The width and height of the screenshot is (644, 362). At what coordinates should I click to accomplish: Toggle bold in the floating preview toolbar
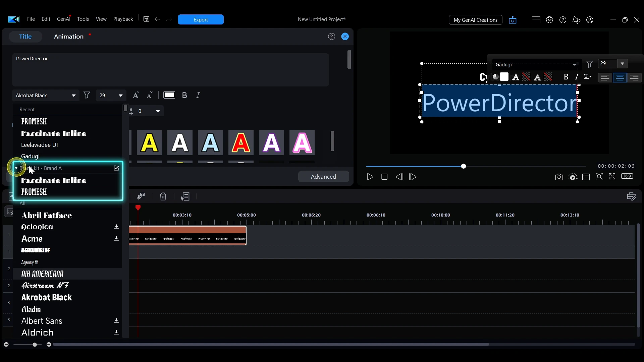point(566,77)
